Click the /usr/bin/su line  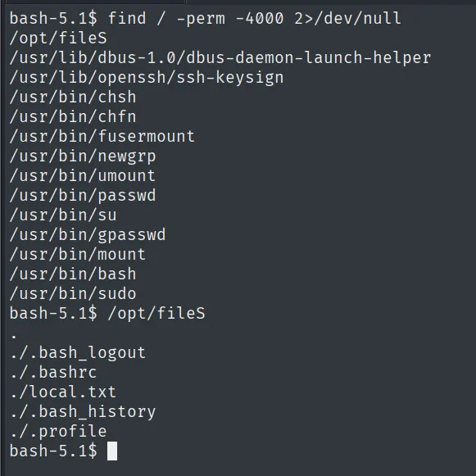[63, 215]
